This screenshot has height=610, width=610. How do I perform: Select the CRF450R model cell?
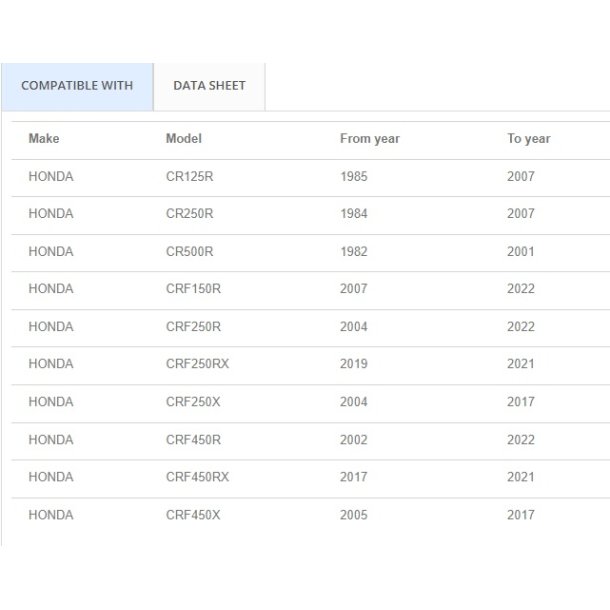click(x=193, y=440)
